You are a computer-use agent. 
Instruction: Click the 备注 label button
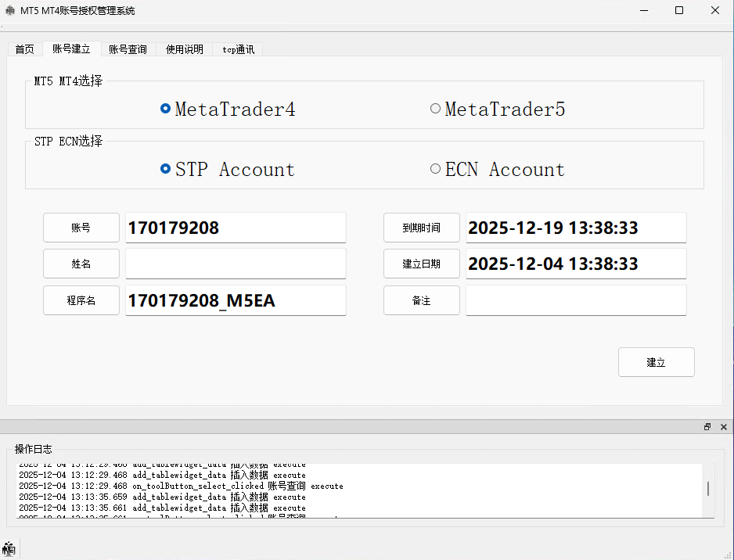[422, 300]
